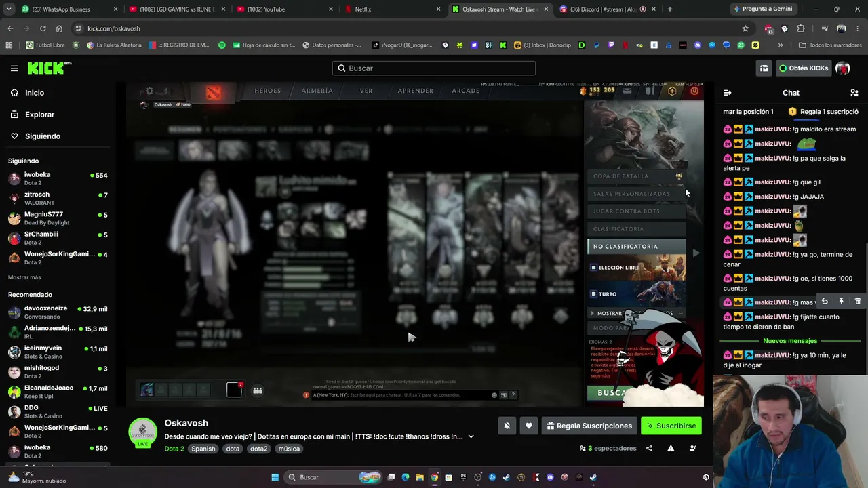Open Discord from the taskbar
The width and height of the screenshot is (868, 488).
tap(550, 477)
